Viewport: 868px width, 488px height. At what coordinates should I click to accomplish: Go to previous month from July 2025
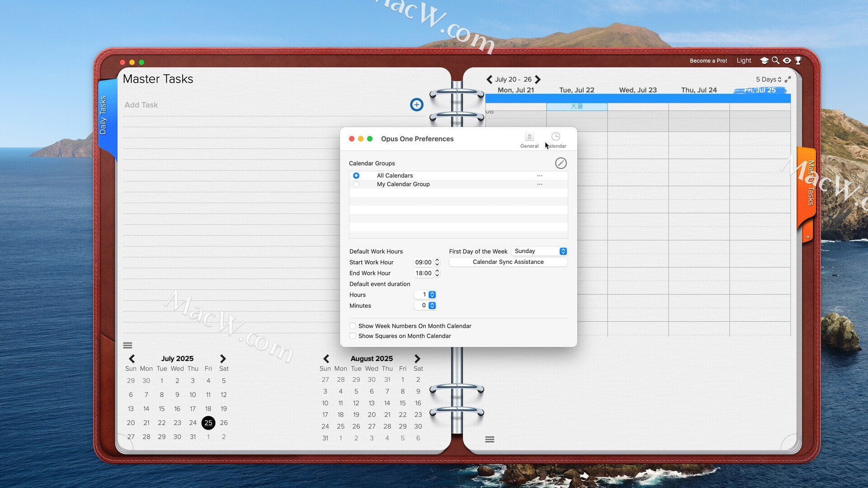(x=132, y=359)
